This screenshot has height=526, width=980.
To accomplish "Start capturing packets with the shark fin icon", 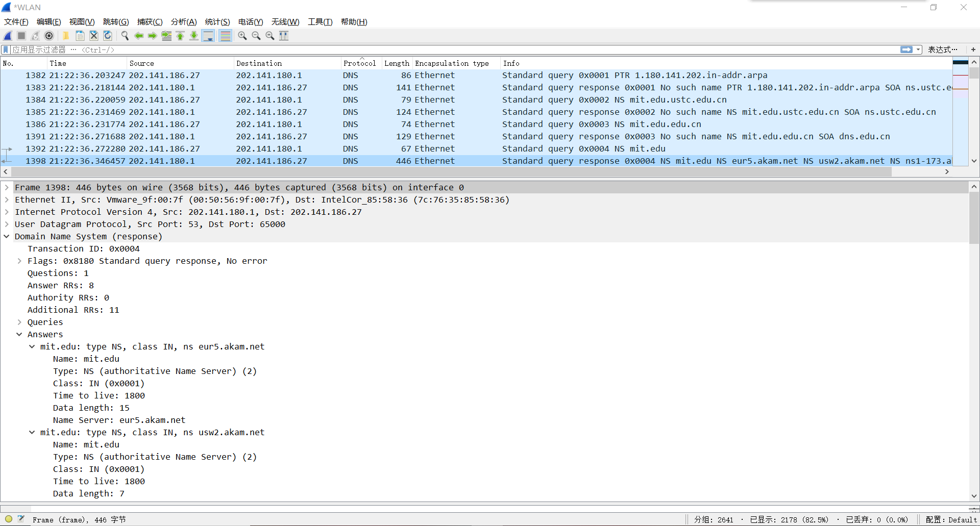I will pyautogui.click(x=8, y=36).
